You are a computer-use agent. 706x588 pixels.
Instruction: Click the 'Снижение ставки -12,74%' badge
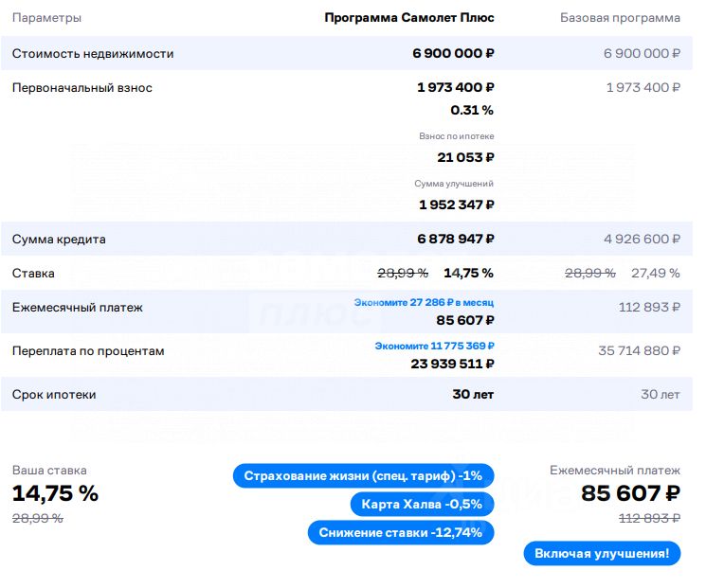click(x=401, y=532)
